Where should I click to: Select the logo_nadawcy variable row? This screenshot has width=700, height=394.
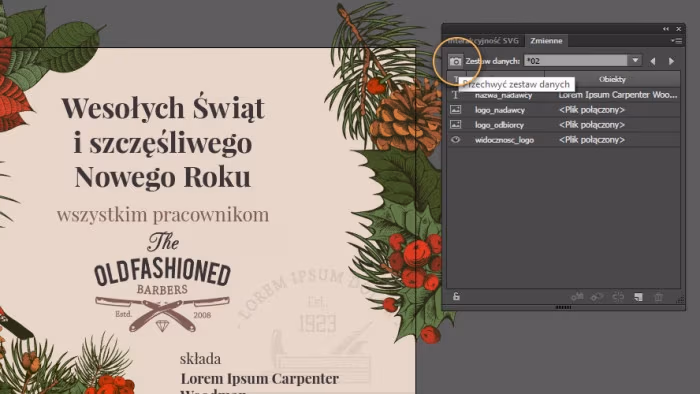pyautogui.click(x=564, y=110)
